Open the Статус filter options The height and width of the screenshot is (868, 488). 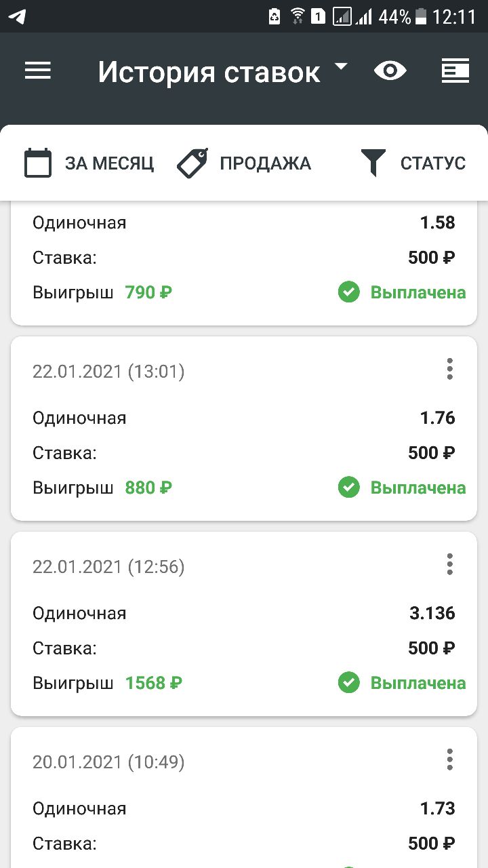coord(432,163)
